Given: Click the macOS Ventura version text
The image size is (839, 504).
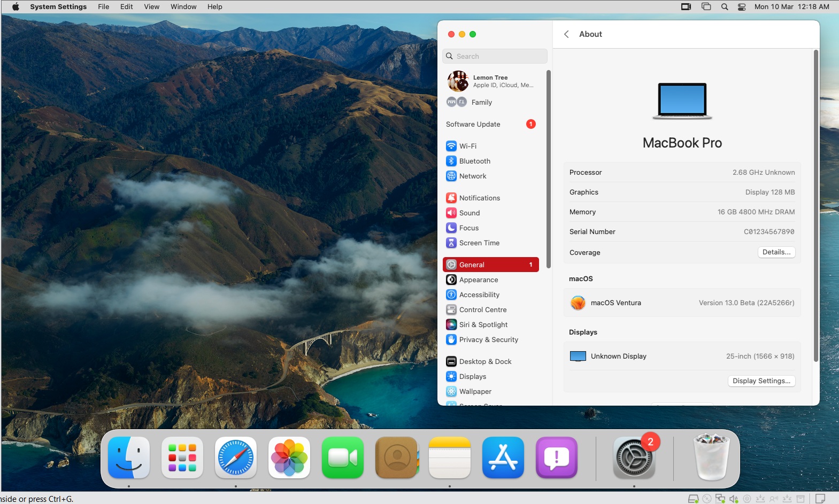Looking at the screenshot, I should [x=746, y=303].
